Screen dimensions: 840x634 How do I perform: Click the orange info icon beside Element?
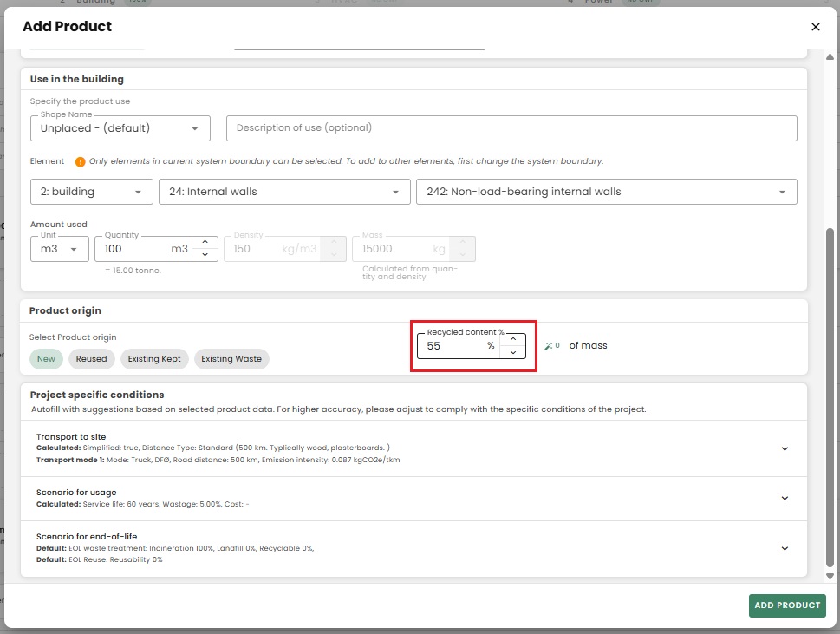pyautogui.click(x=81, y=161)
